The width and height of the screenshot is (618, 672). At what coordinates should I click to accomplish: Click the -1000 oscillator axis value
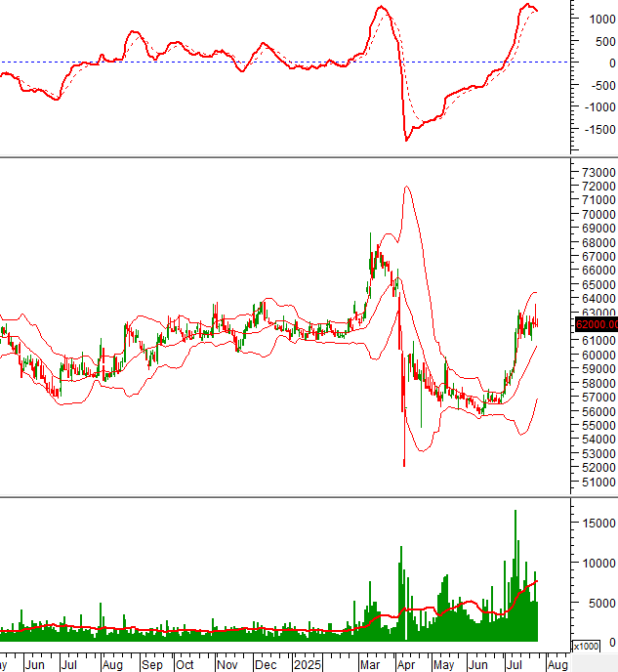click(600, 107)
